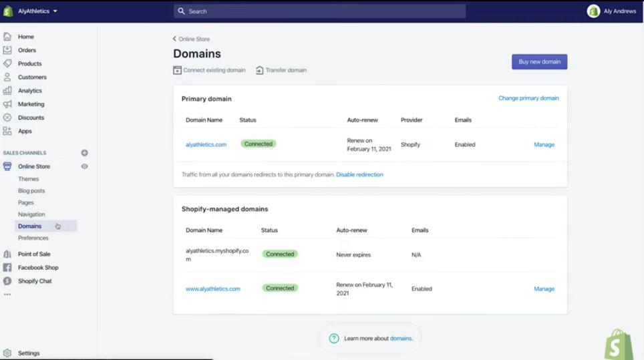644x360 pixels.
Task: Click the Orders inbox icon
Action: 7,50
